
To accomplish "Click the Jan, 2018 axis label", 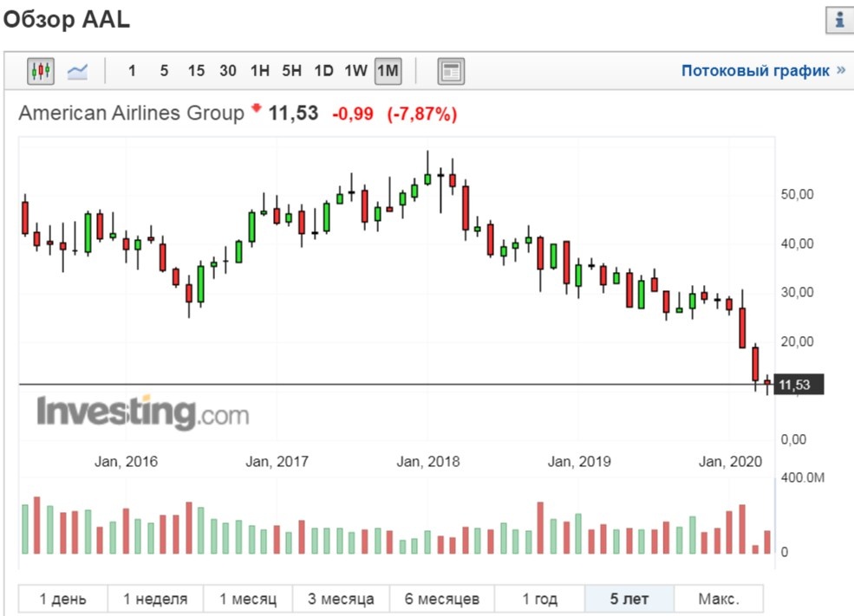I will tap(428, 462).
